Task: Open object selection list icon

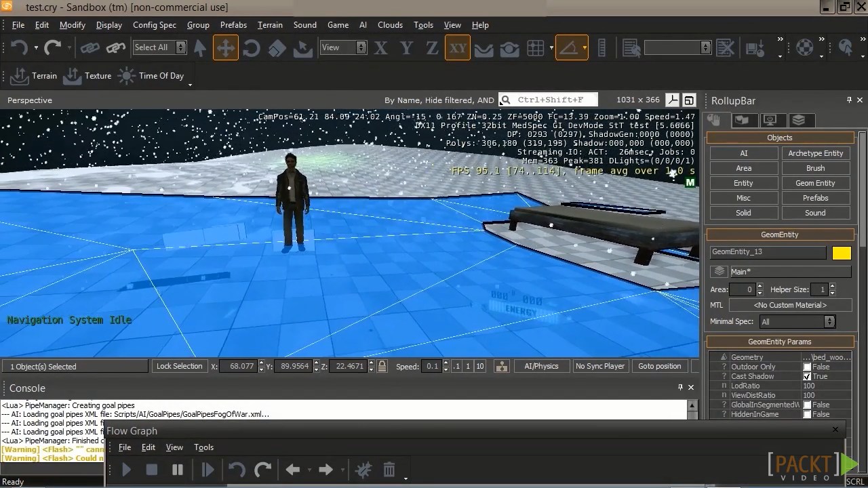Action: [631, 48]
